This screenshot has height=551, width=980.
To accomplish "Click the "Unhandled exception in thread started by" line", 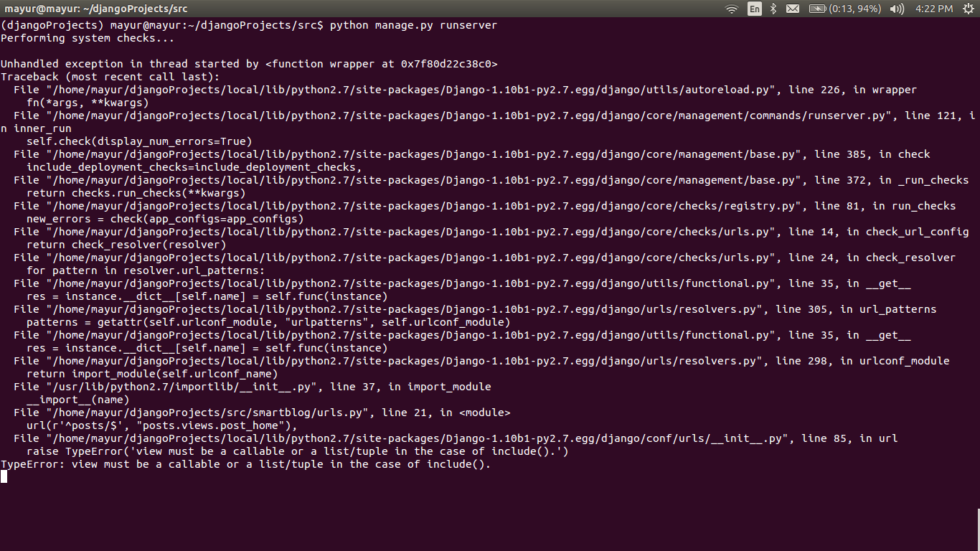I will tap(249, 64).
